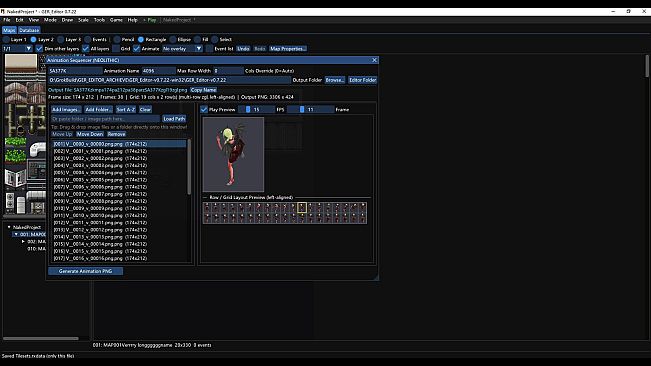This screenshot has height=366, width=651.
Task: Open the Game menu
Action: pyautogui.click(x=116, y=20)
